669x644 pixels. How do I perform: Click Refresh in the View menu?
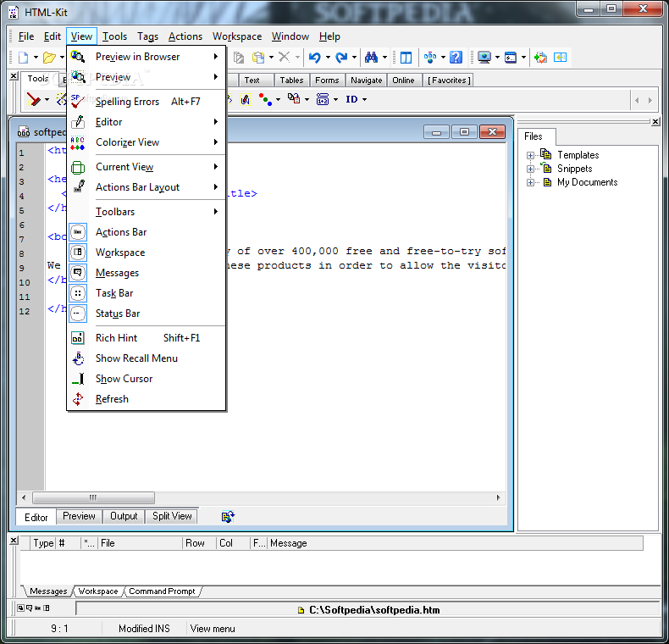[147, 399]
